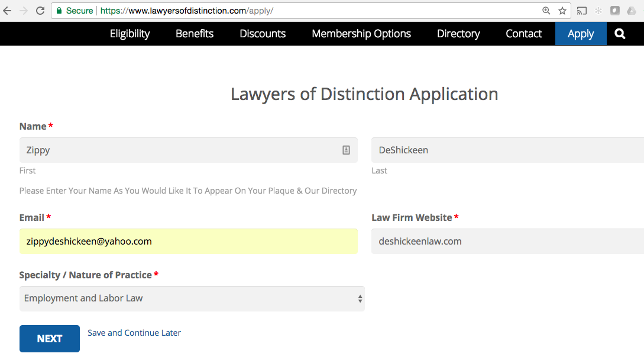Open the Directory navigation link
The width and height of the screenshot is (644, 363).
(x=458, y=34)
